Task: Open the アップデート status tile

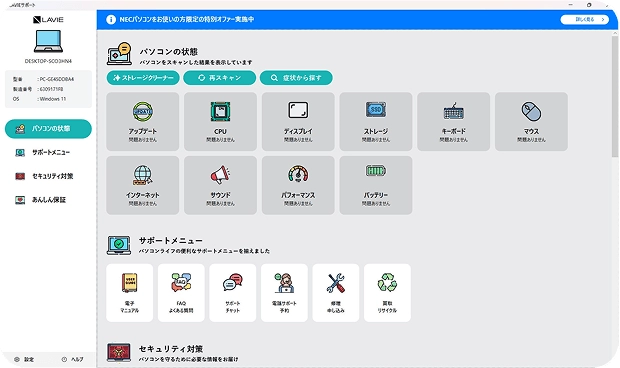Action: click(x=142, y=122)
